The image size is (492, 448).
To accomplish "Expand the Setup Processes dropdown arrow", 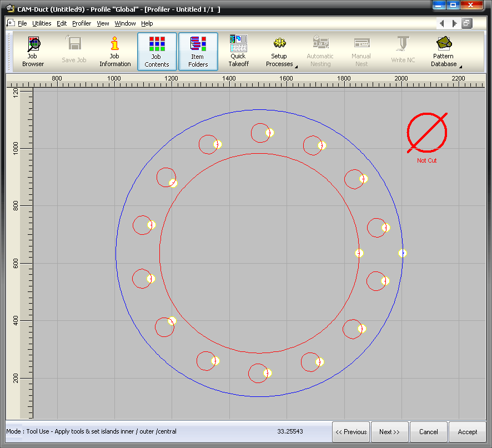I will pyautogui.click(x=296, y=67).
